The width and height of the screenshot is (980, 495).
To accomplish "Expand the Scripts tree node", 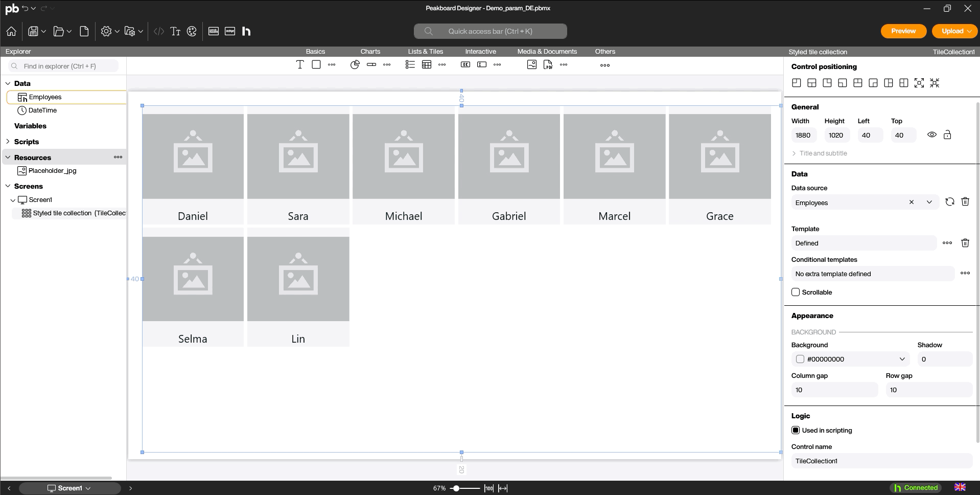I will [8, 142].
